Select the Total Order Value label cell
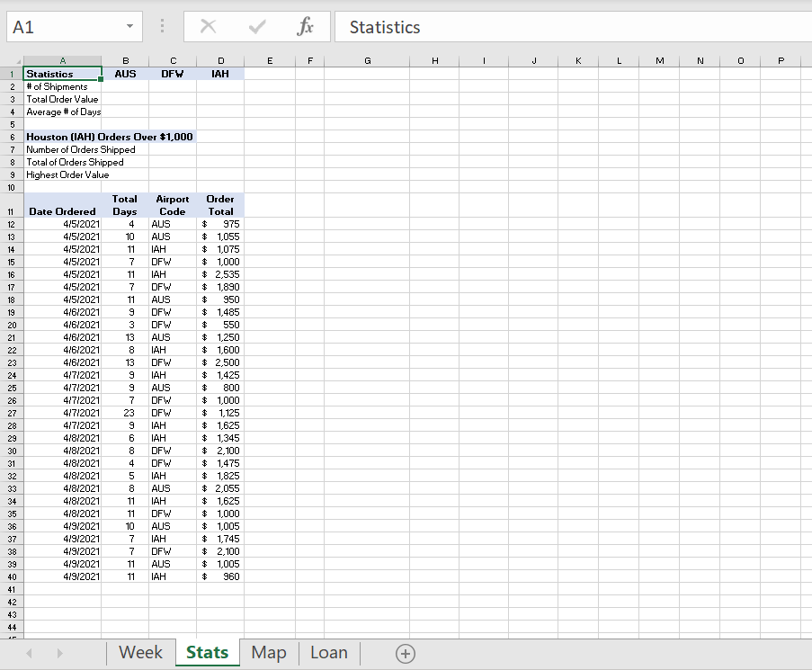This screenshot has width=812, height=670. (x=61, y=99)
